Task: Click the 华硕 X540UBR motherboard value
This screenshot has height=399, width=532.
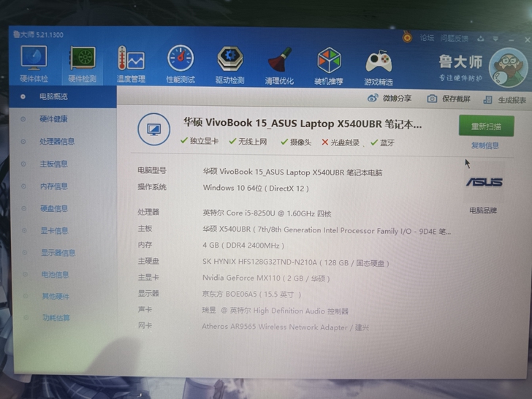Action: tap(327, 231)
